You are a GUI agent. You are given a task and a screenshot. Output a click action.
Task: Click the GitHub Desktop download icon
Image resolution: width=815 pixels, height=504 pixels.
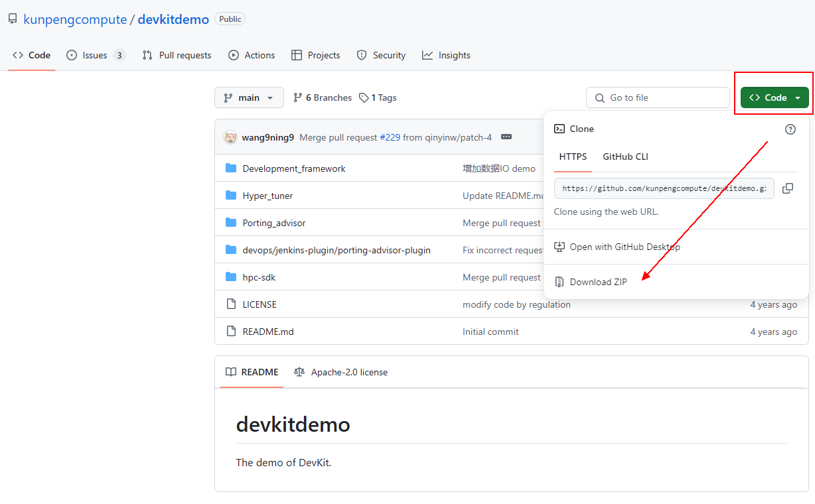click(559, 247)
